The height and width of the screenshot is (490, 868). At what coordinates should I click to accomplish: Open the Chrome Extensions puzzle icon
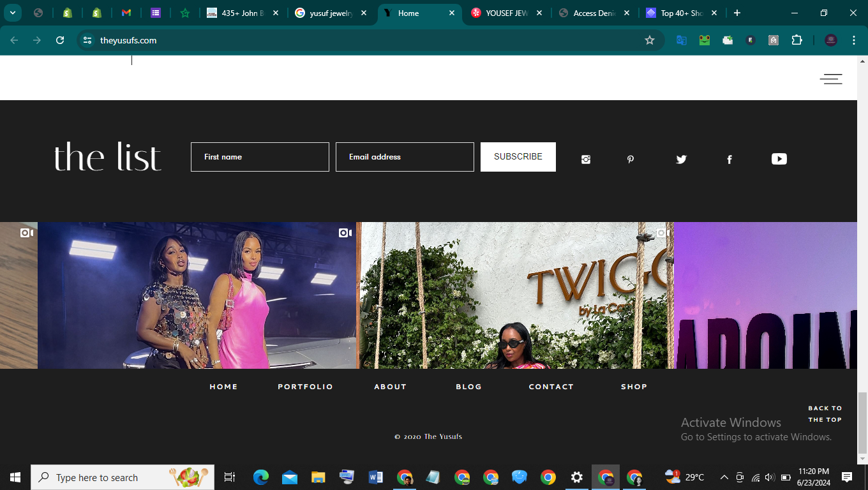click(x=797, y=40)
